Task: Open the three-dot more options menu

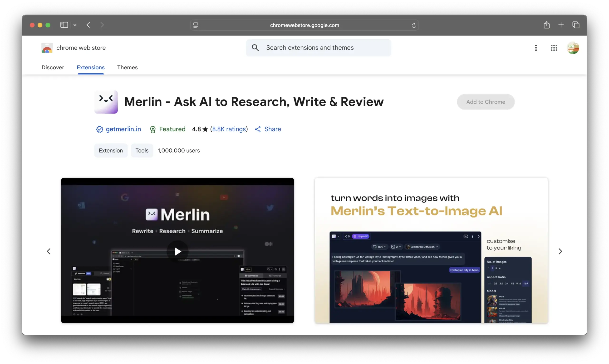Action: coord(536,48)
